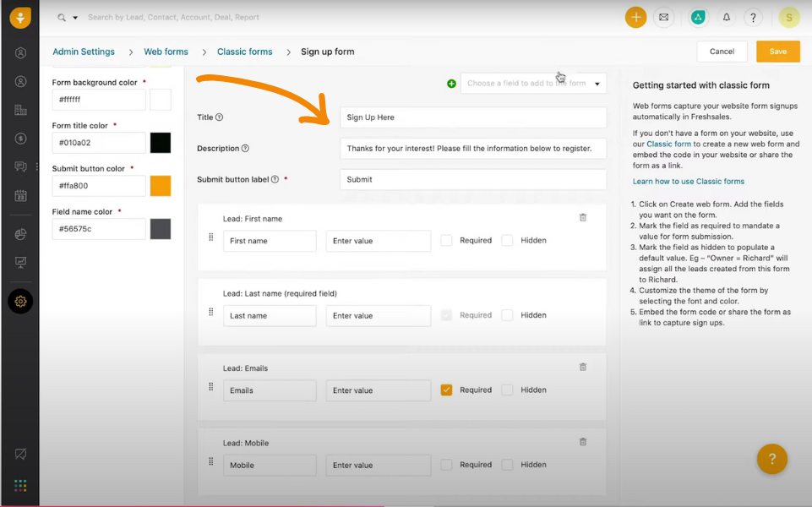The width and height of the screenshot is (812, 507).
Task: Open Admin Settings gear icon in sidebar
Action: tap(21, 302)
